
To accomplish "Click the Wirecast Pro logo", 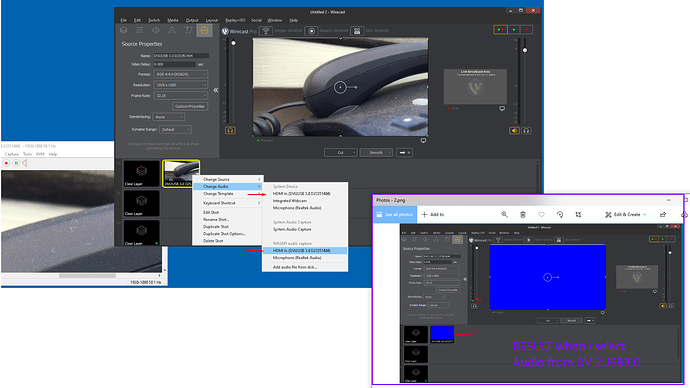I will tap(239, 31).
